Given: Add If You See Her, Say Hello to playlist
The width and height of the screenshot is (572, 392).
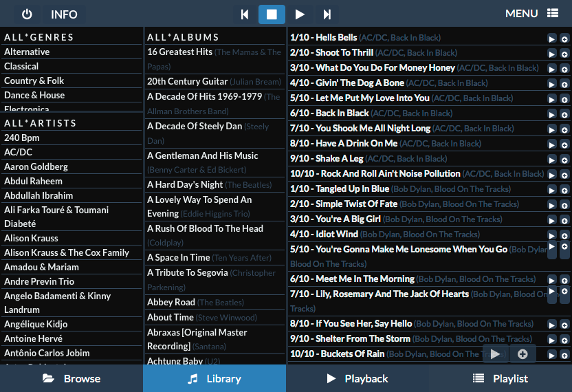Looking at the screenshot, I should (564, 325).
